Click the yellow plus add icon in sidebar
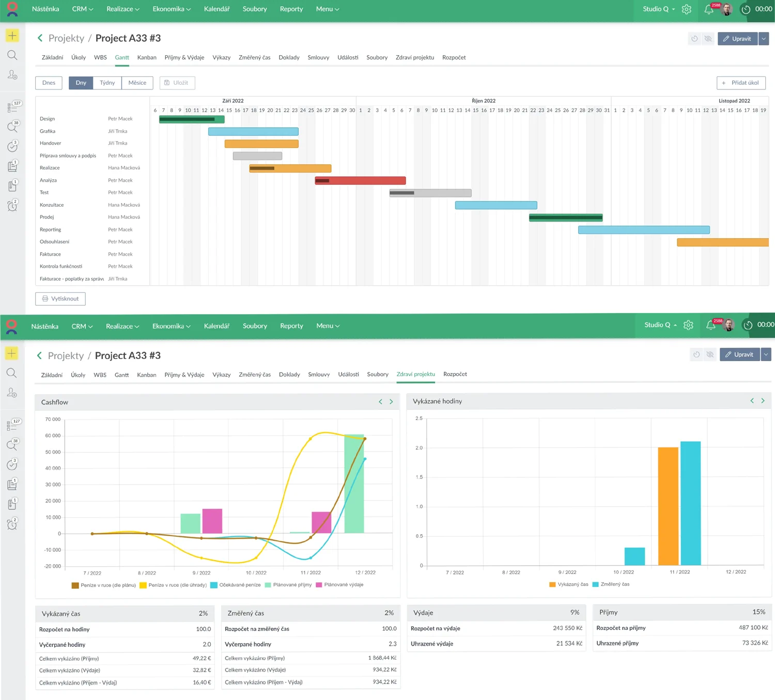 click(x=12, y=36)
